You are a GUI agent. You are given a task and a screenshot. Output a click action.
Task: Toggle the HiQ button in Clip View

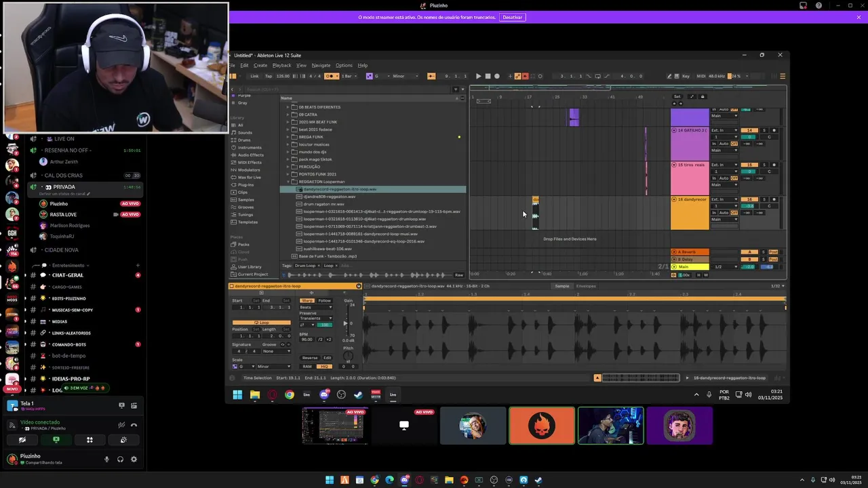point(324,367)
